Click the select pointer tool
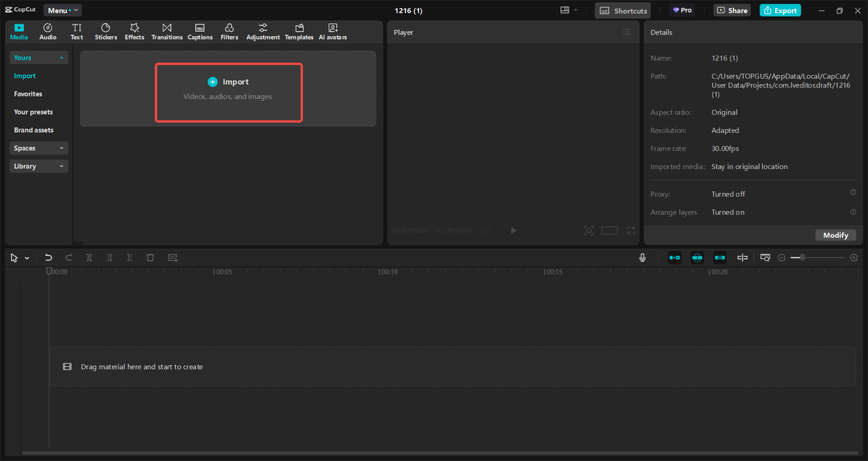This screenshot has width=868, height=461. click(14, 258)
